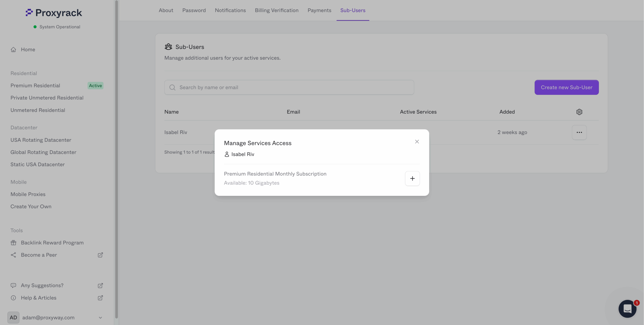Click the info icon for Help & Articles
The width and height of the screenshot is (644, 325).
(13, 298)
